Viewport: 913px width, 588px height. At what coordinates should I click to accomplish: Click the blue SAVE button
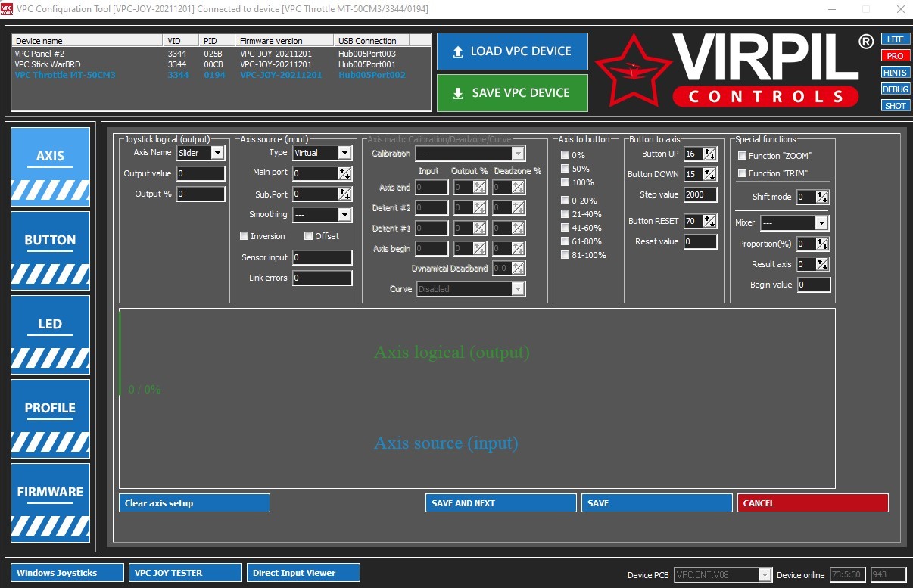tap(657, 503)
